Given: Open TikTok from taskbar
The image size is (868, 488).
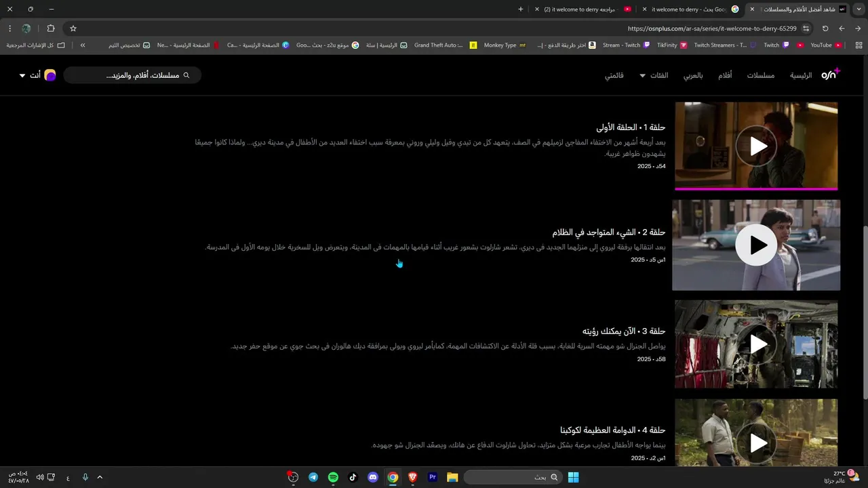Looking at the screenshot, I should click(x=353, y=477).
